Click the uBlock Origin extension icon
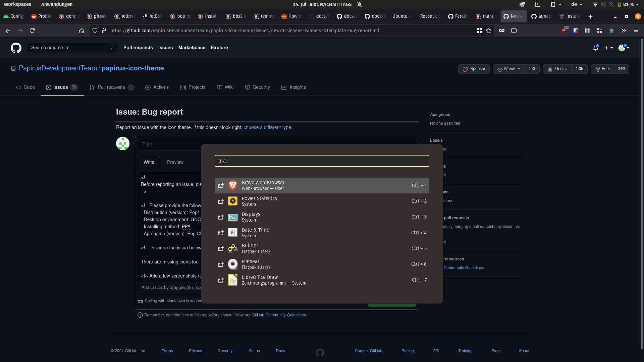 563,31
